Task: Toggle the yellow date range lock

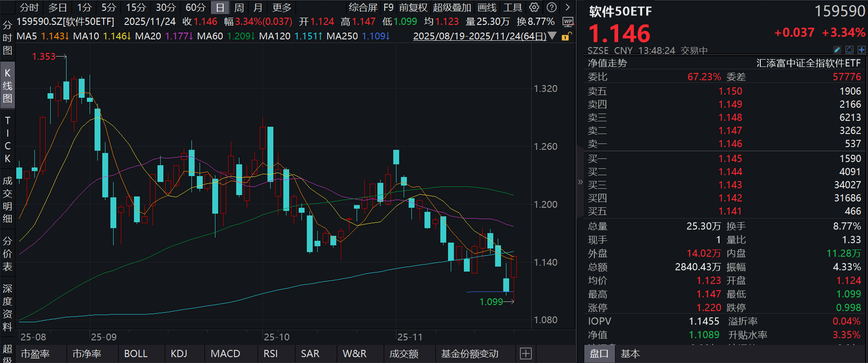Action: (566, 36)
